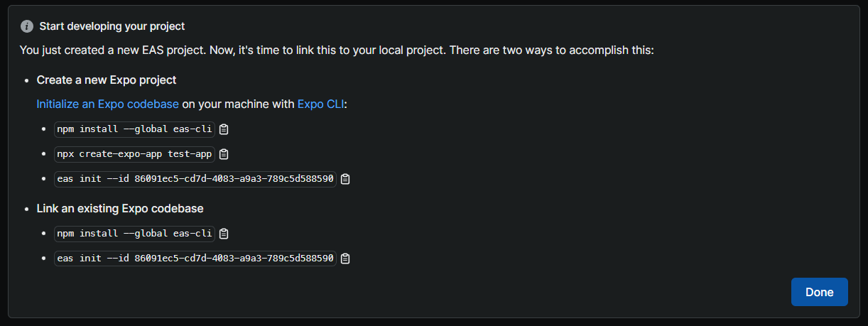Copy npm install command under Link existing codebase

pos(224,233)
